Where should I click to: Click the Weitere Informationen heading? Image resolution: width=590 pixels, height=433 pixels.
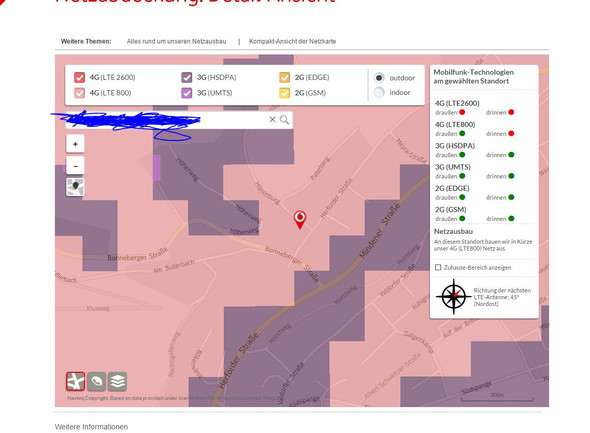[91, 427]
